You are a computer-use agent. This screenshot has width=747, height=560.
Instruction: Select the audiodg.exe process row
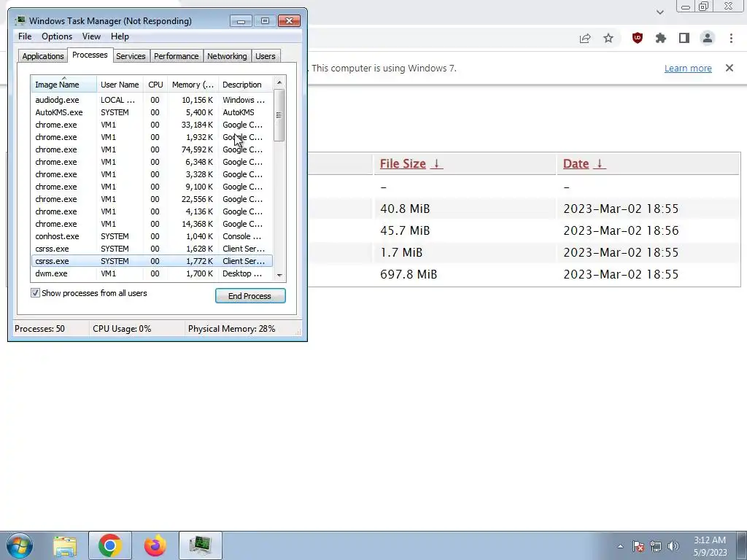coord(152,100)
